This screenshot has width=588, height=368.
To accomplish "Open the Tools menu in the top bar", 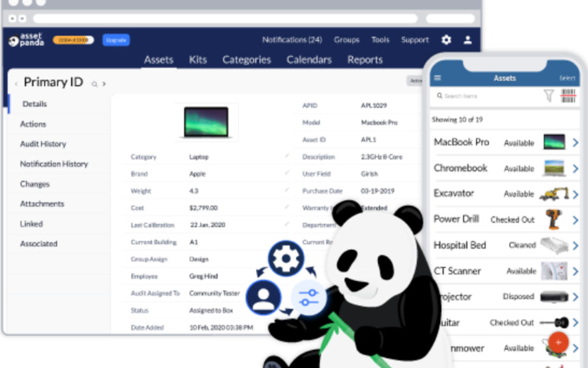I will tap(380, 39).
